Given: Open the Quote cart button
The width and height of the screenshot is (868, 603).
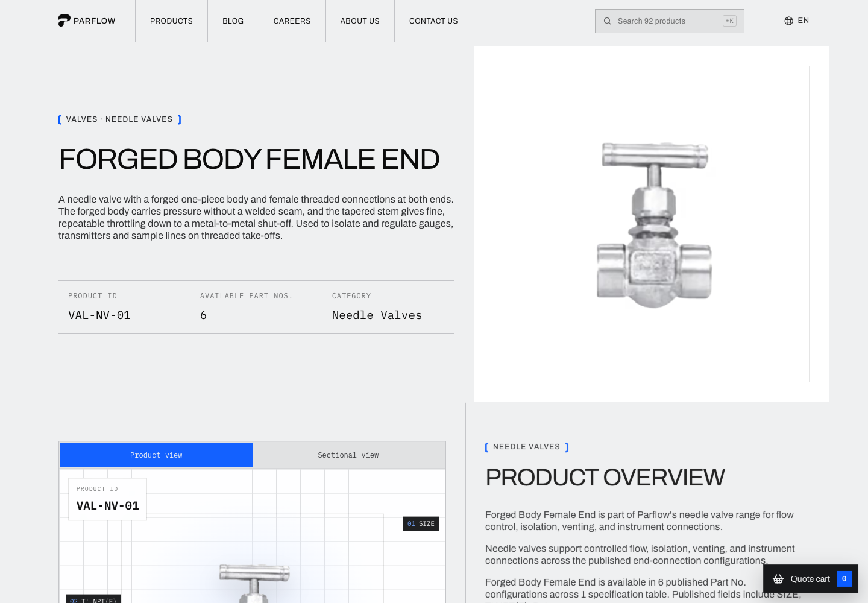Looking at the screenshot, I should point(811,579).
